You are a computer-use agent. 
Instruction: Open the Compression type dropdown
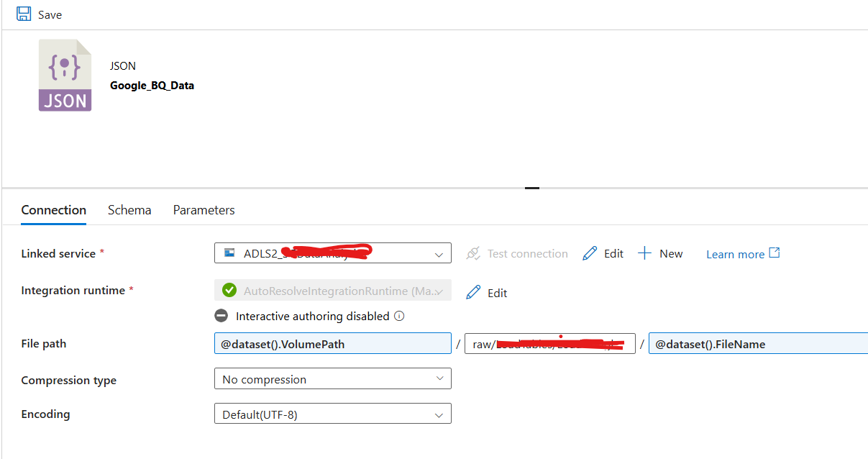pyautogui.click(x=439, y=378)
